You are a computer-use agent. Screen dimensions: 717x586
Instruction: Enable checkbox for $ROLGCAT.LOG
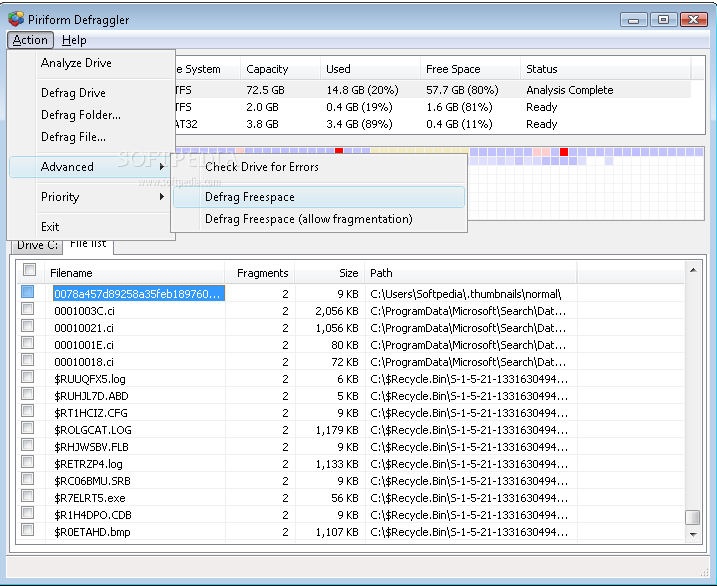(28, 428)
